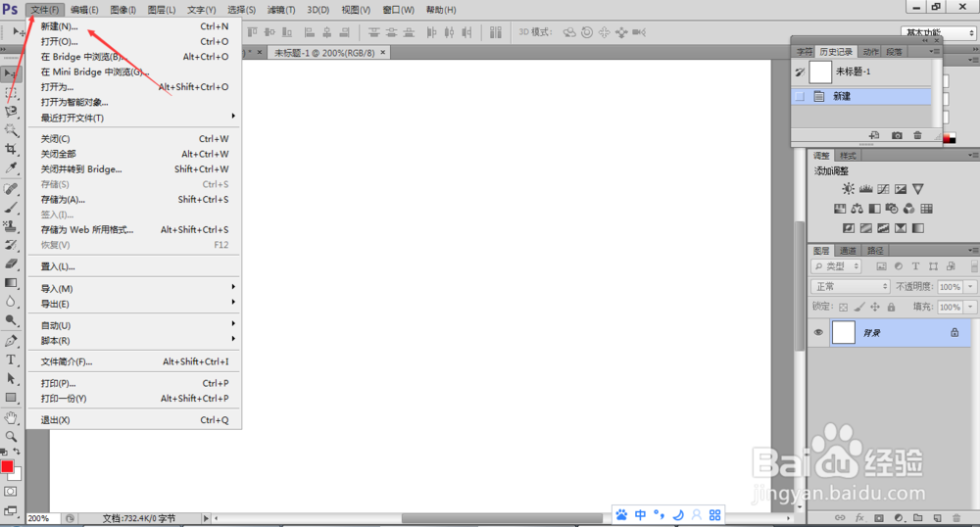
Task: Choose 打开(O)... from File menu
Action: tap(133, 41)
